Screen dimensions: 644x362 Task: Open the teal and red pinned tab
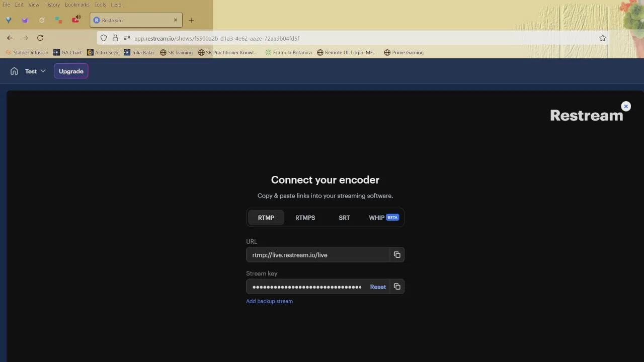[58, 20]
